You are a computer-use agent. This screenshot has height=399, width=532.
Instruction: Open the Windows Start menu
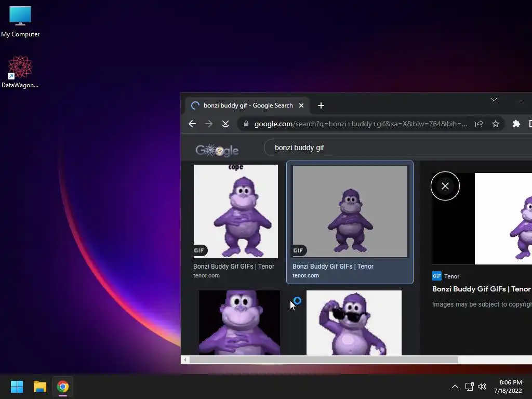point(17,387)
